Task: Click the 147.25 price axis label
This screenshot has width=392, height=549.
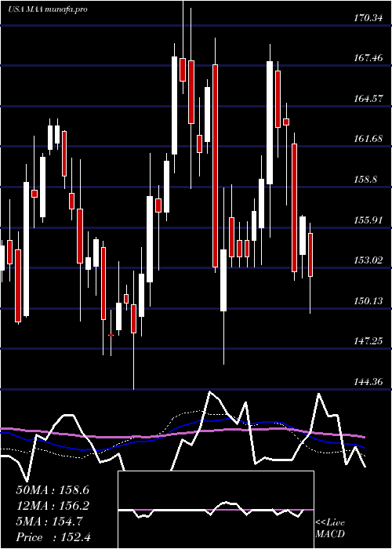Action: (368, 341)
